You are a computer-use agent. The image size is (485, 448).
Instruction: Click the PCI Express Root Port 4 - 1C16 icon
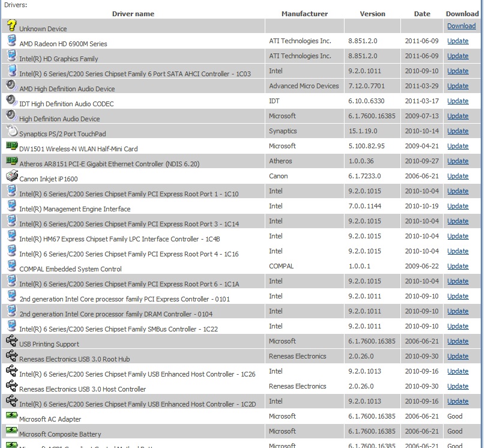[12, 250]
